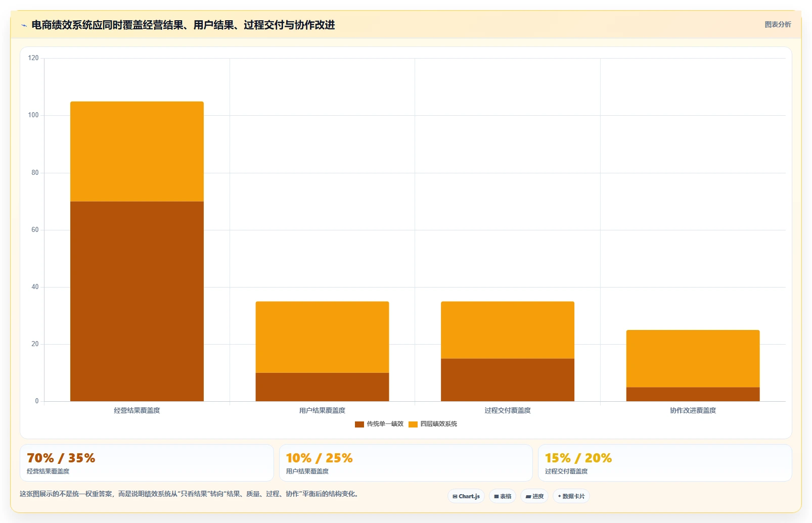Viewport: 812px width, 523px height.
Task: Click the brown bar segment for 协作改进覆盖度
Action: [x=693, y=394]
